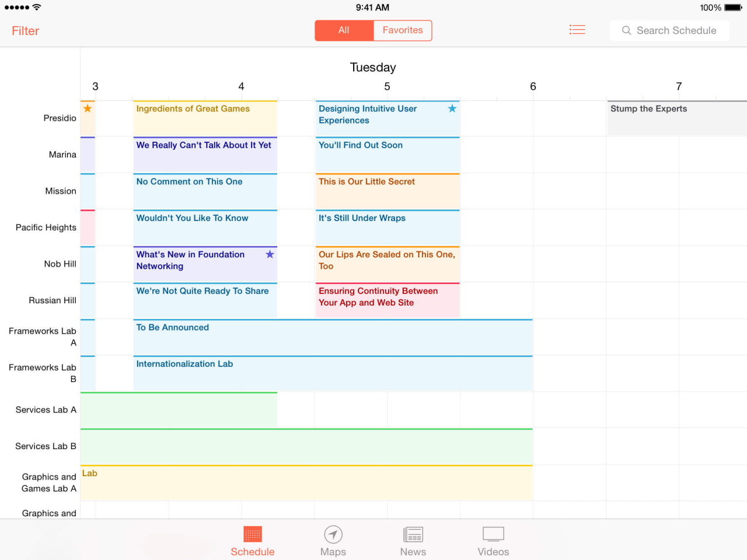Unfavorite Designing Intuitive User Experiences star

click(x=452, y=108)
